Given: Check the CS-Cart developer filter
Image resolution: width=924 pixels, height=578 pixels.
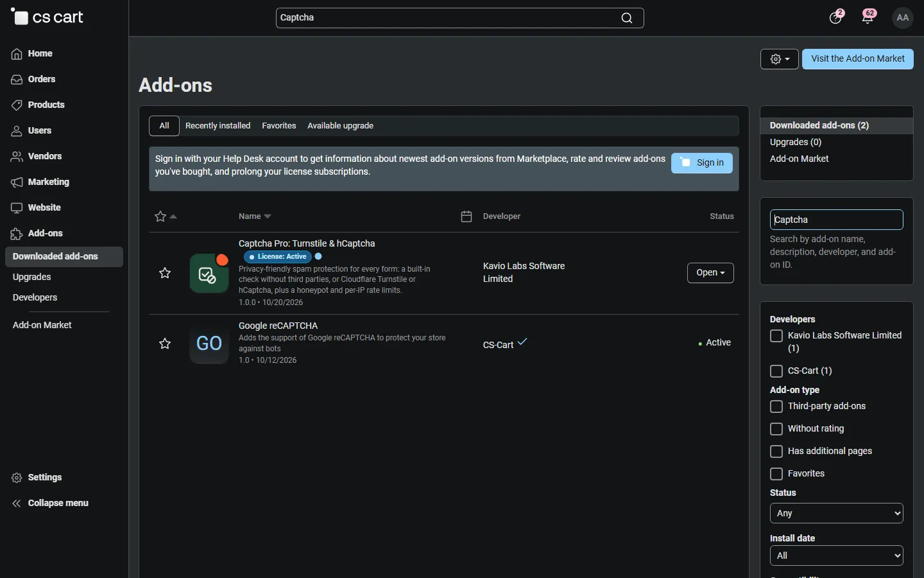Looking at the screenshot, I should [776, 371].
